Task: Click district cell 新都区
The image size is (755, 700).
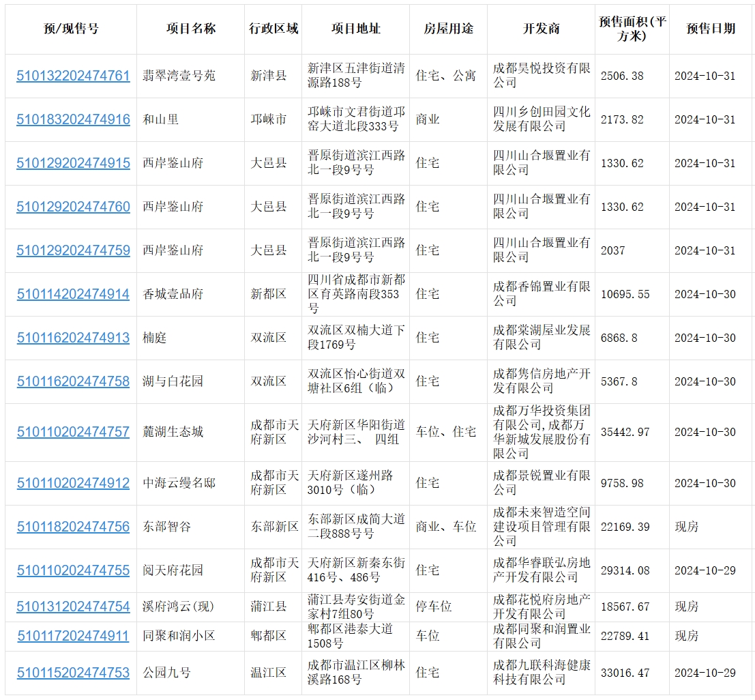Action: coord(269,294)
